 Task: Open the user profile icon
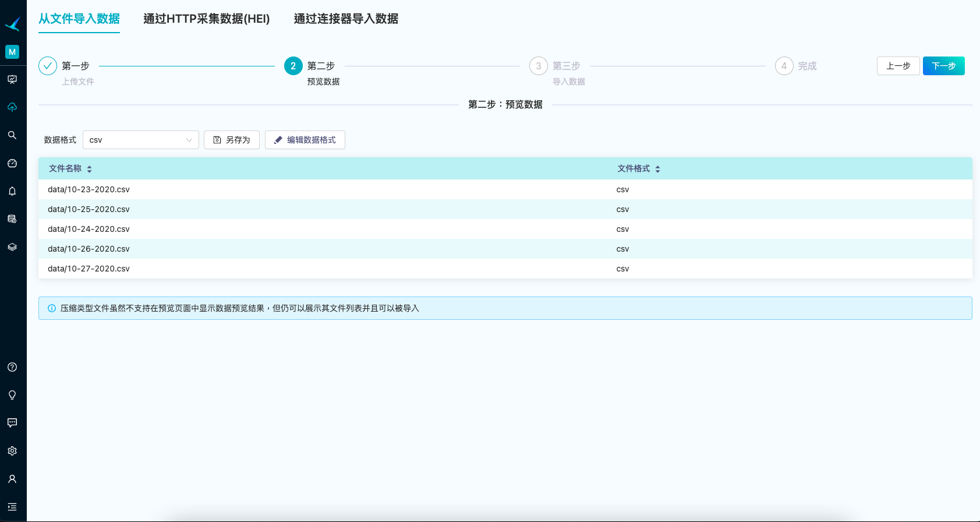(12, 479)
